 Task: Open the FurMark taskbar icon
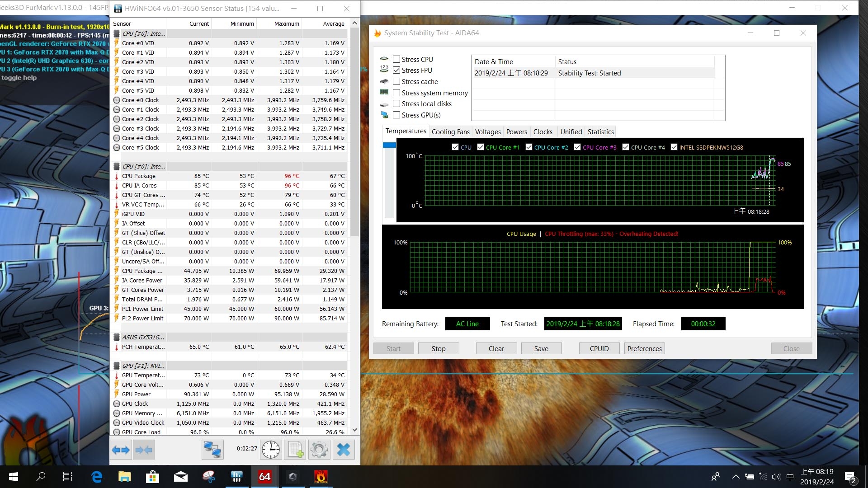coord(321,477)
